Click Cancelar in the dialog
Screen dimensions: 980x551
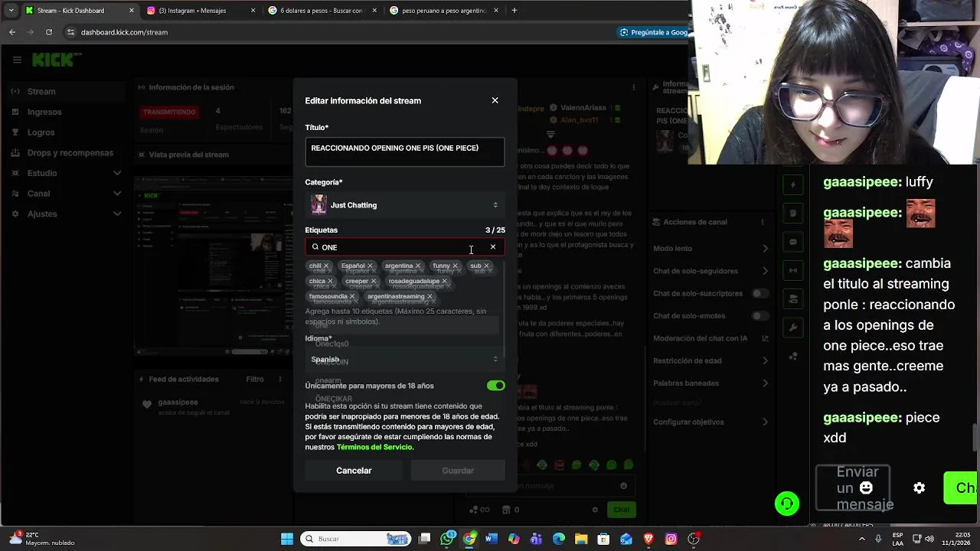[x=354, y=471]
